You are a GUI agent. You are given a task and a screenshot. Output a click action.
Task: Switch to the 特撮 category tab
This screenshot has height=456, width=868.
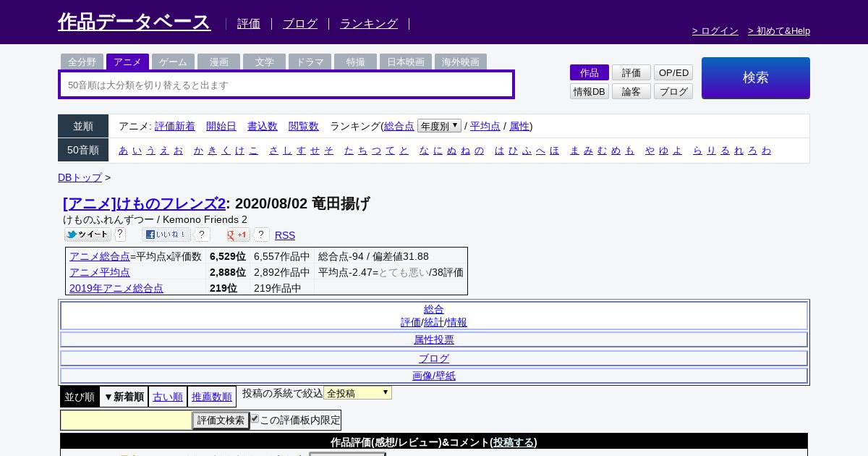(355, 62)
